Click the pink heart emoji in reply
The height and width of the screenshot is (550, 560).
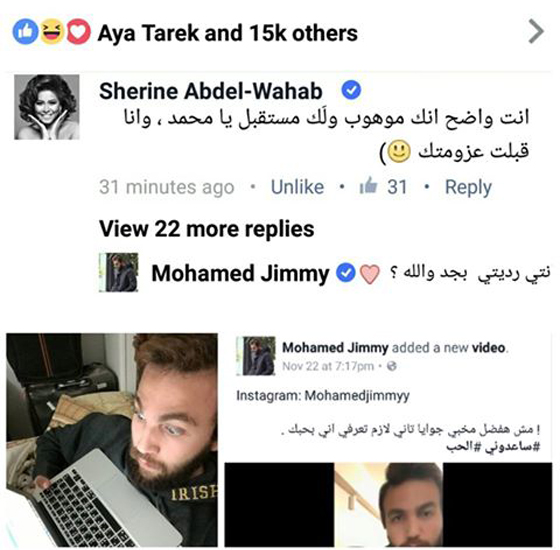pyautogui.click(x=369, y=274)
